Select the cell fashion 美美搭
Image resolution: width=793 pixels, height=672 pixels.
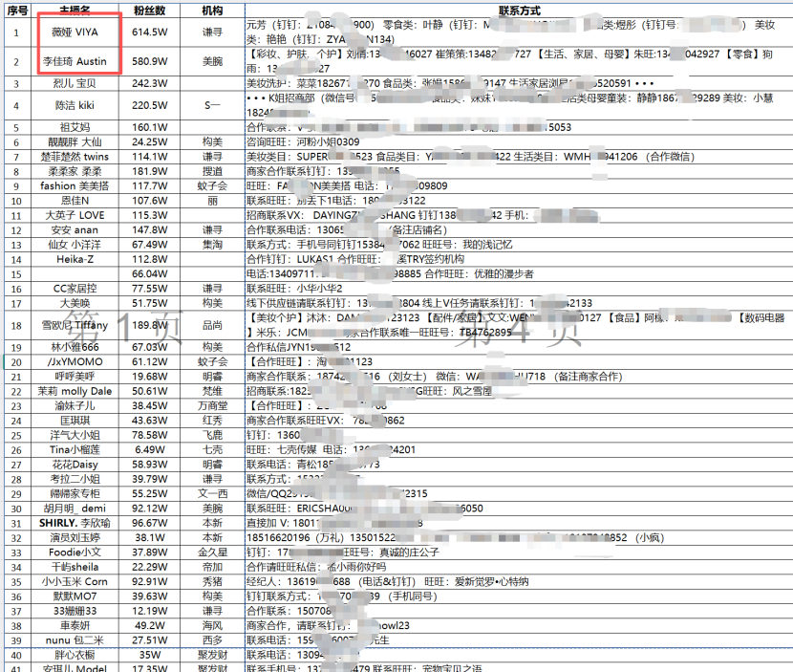coord(75,186)
